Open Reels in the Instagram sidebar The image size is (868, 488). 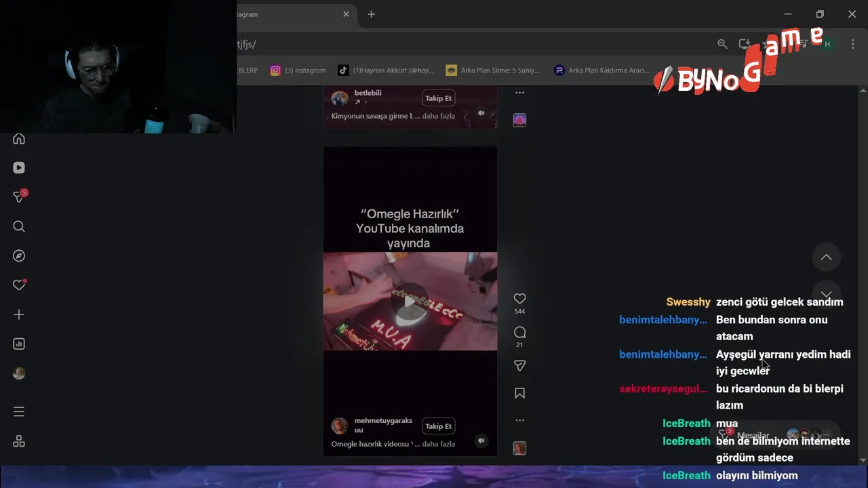tap(19, 167)
